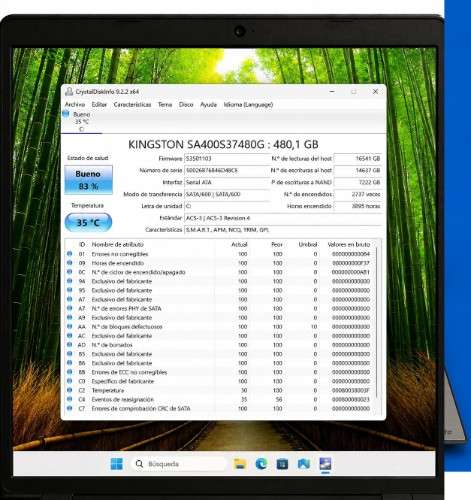
Task: Click the status dot for row 09
Action: [x=69, y=263]
